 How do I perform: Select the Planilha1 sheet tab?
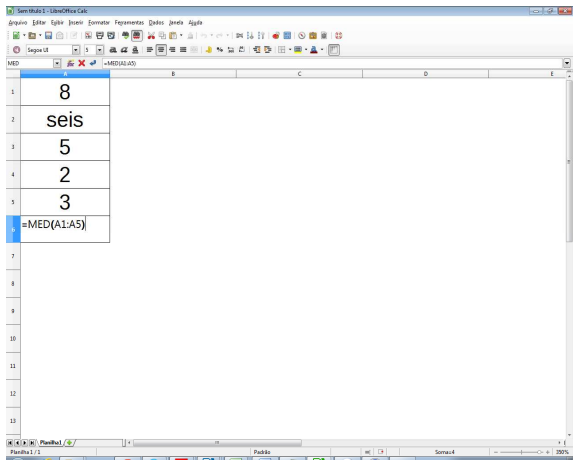tap(51, 443)
